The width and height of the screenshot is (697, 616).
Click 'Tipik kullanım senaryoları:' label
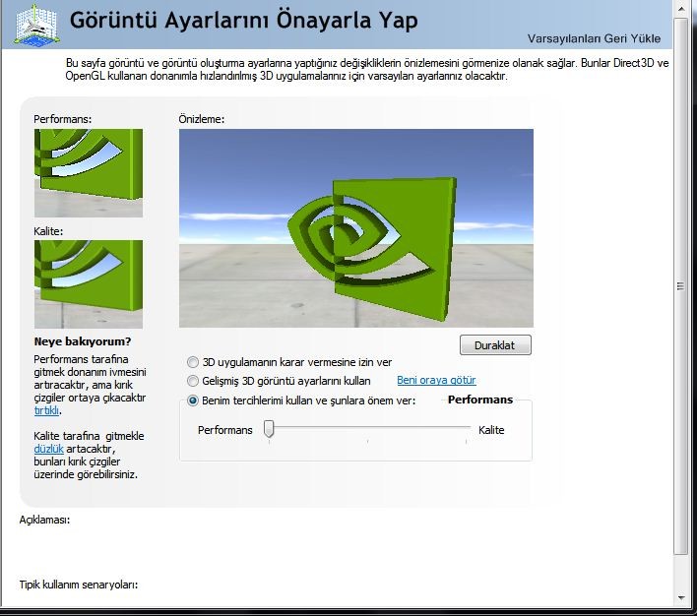coord(78,585)
